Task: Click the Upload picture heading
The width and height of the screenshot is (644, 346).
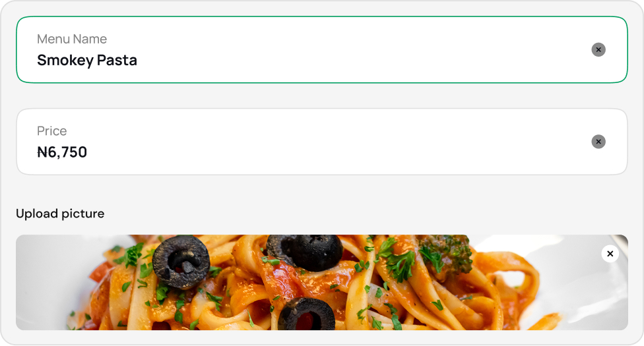Action: coord(60,214)
